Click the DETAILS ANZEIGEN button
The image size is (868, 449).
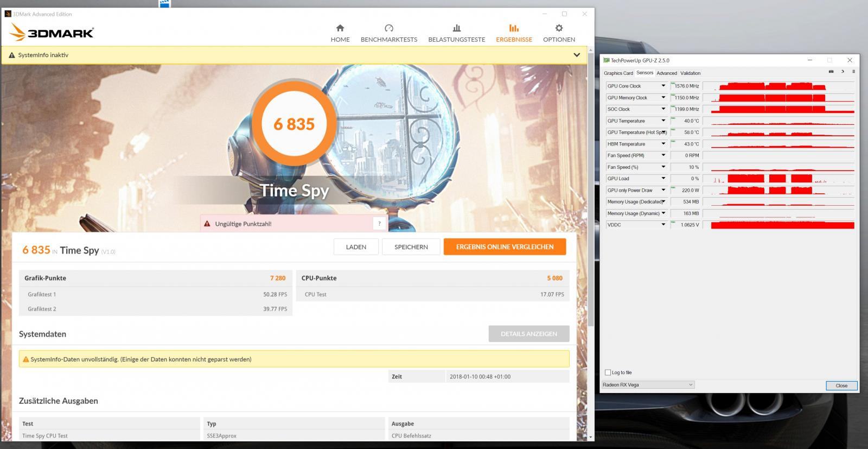pos(529,334)
